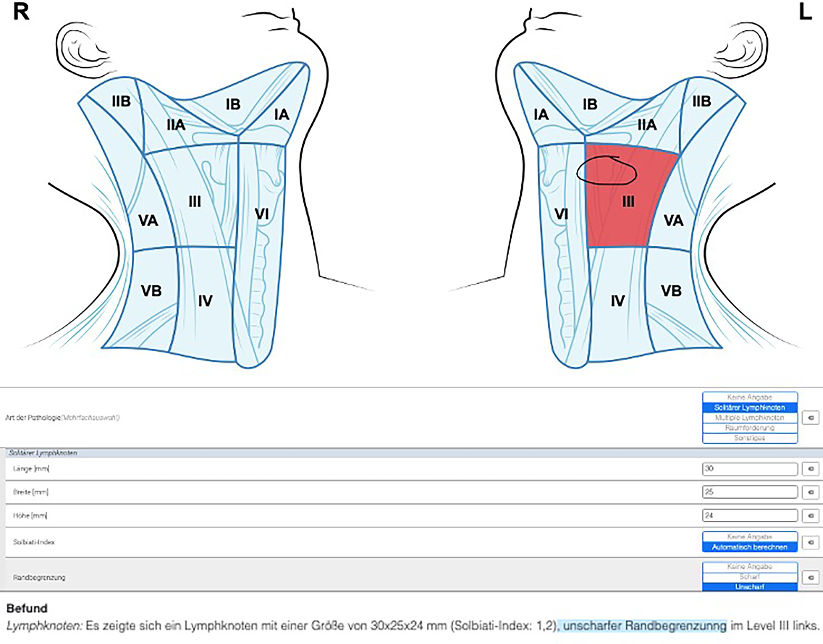Click 'Automatisch berechnen' for Solbiati-Index
This screenshot has width=823, height=644.
(749, 547)
